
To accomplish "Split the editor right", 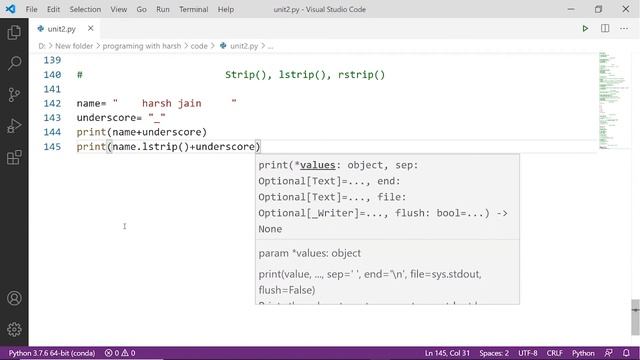I will point(605,29).
